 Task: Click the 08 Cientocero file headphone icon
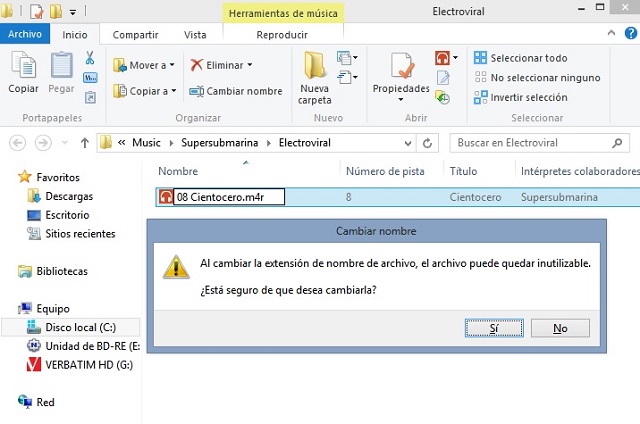165,197
